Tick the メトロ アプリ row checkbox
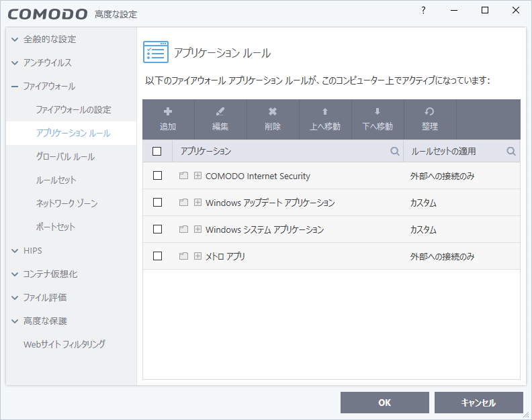532x420 pixels. coord(158,256)
